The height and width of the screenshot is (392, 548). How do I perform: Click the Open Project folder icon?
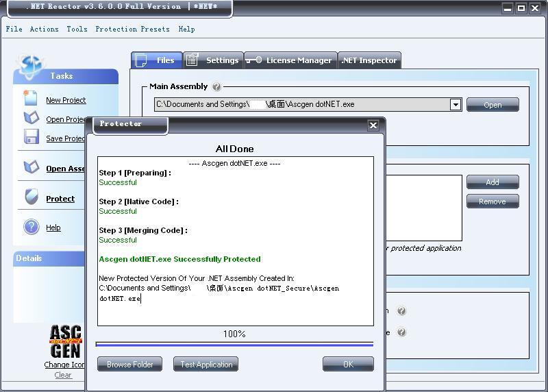[32, 117]
